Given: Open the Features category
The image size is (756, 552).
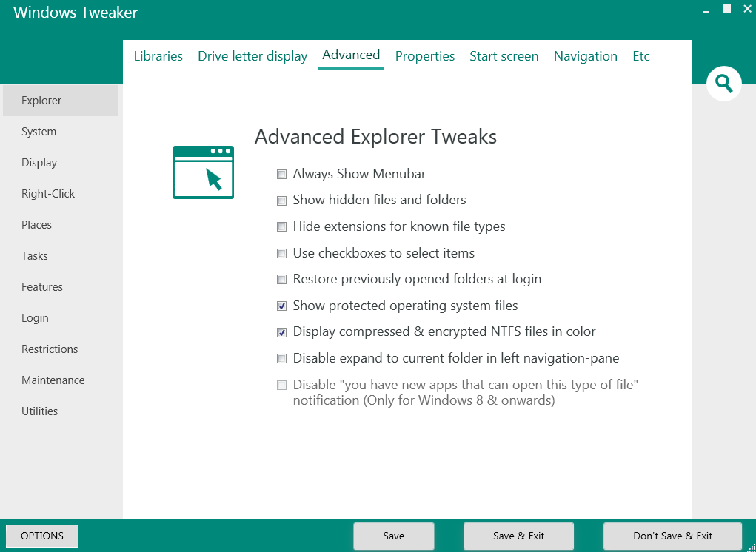Looking at the screenshot, I should 60,286.
